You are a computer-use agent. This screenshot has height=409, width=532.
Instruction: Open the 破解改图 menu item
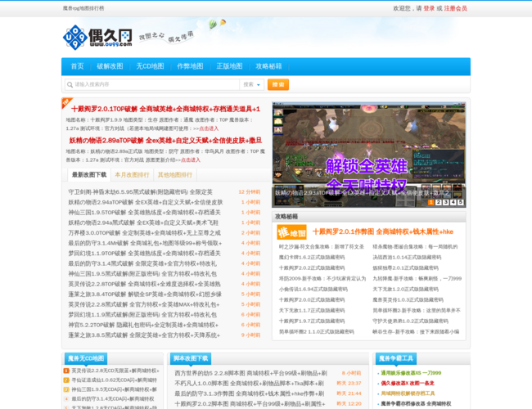tap(110, 66)
